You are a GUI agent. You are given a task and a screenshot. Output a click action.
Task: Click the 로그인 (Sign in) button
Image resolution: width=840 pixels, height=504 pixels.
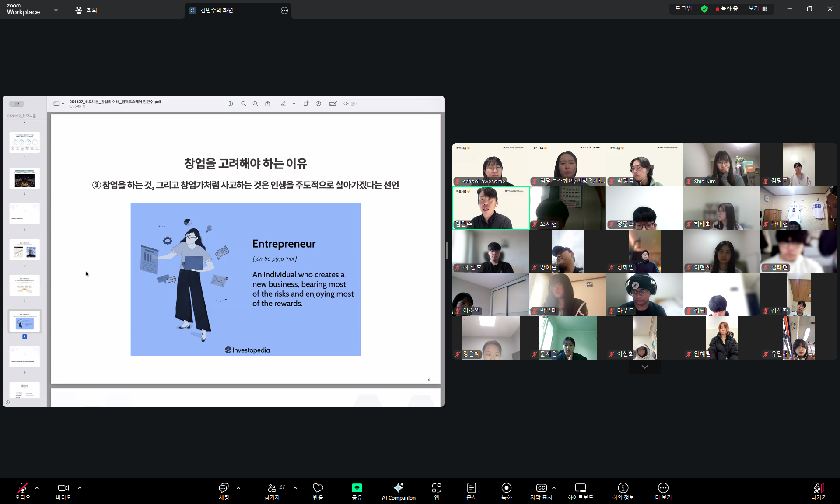click(x=683, y=9)
